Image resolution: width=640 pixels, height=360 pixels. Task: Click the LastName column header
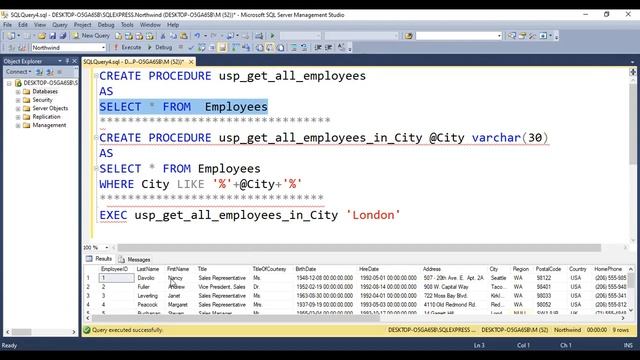point(148,269)
